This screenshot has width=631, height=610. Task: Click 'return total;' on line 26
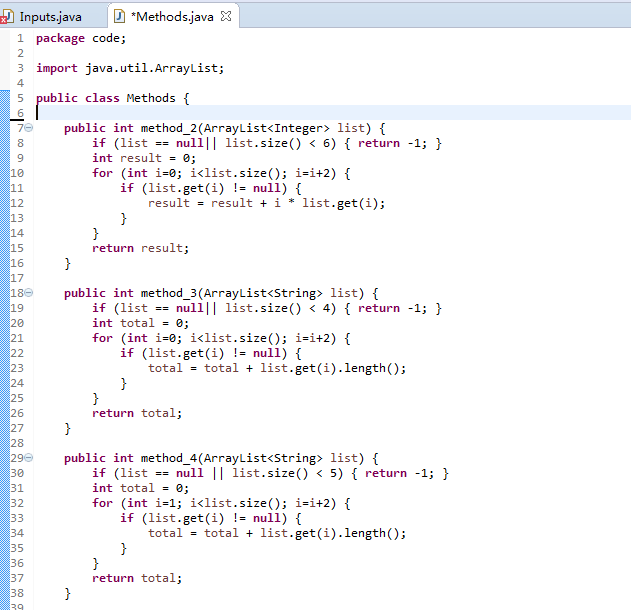(137, 413)
